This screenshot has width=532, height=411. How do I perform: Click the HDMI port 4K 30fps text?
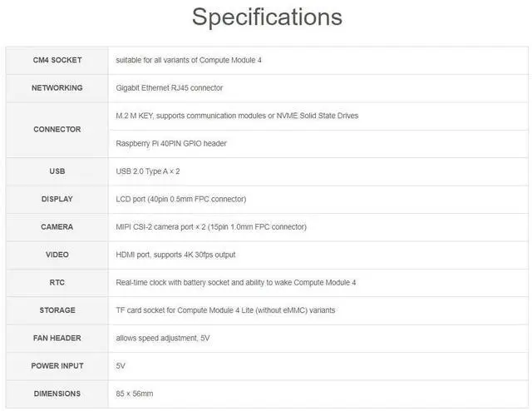point(175,255)
